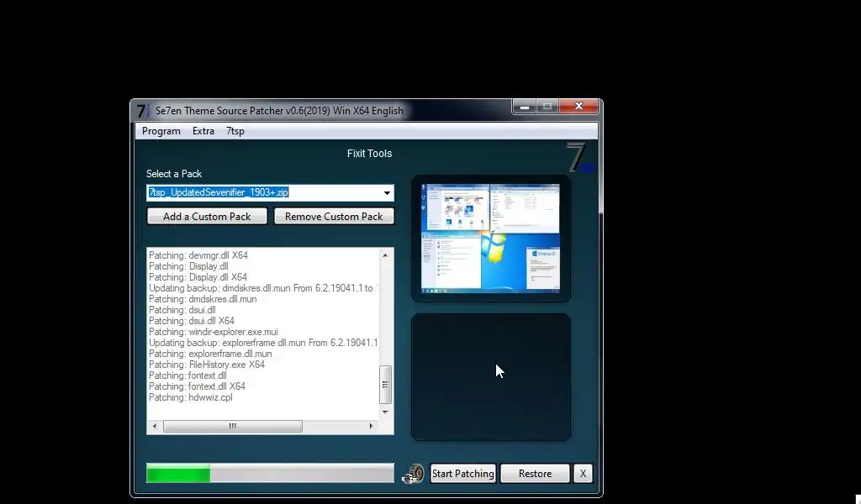Click Remove Custom Pack button
Screen dimensions: 861x504
click(x=334, y=216)
